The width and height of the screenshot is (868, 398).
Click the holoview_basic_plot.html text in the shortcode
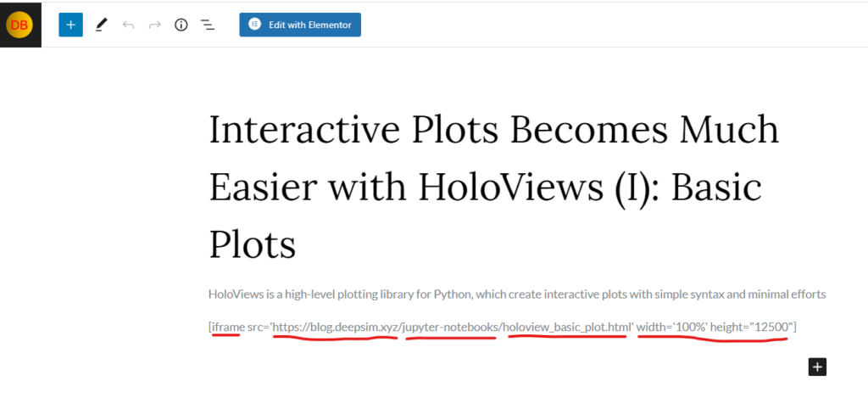(x=568, y=327)
